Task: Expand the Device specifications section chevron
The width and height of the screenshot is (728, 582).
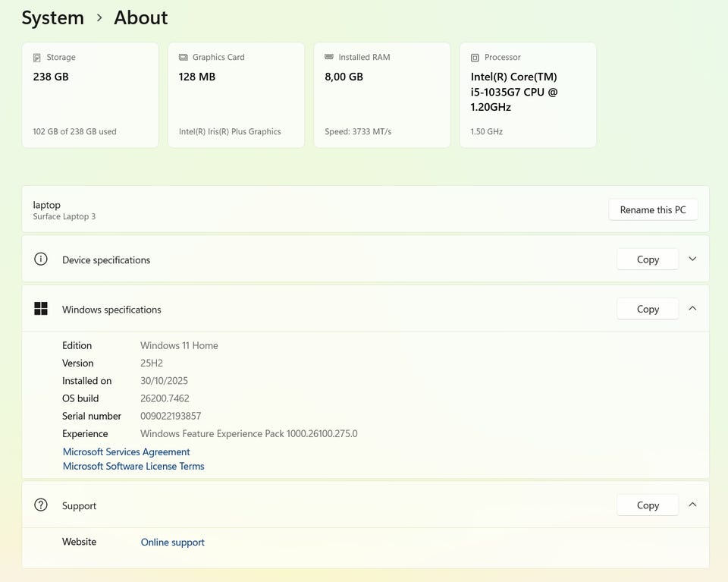Action: 692,259
